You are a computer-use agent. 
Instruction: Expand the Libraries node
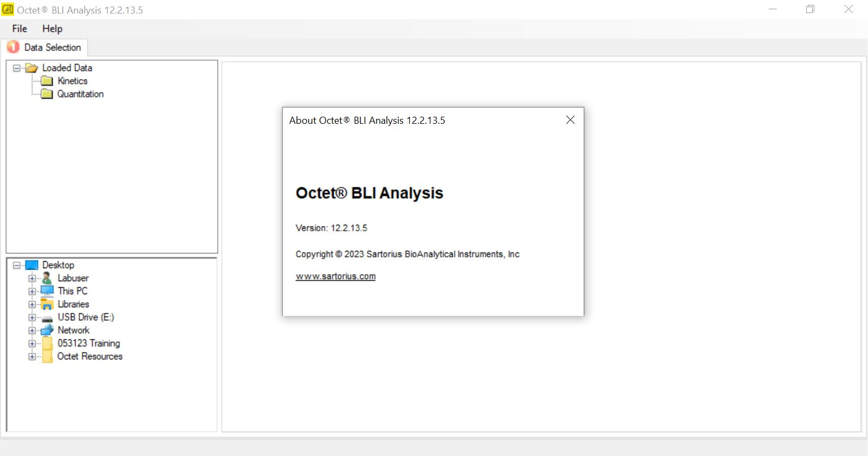pos(32,305)
